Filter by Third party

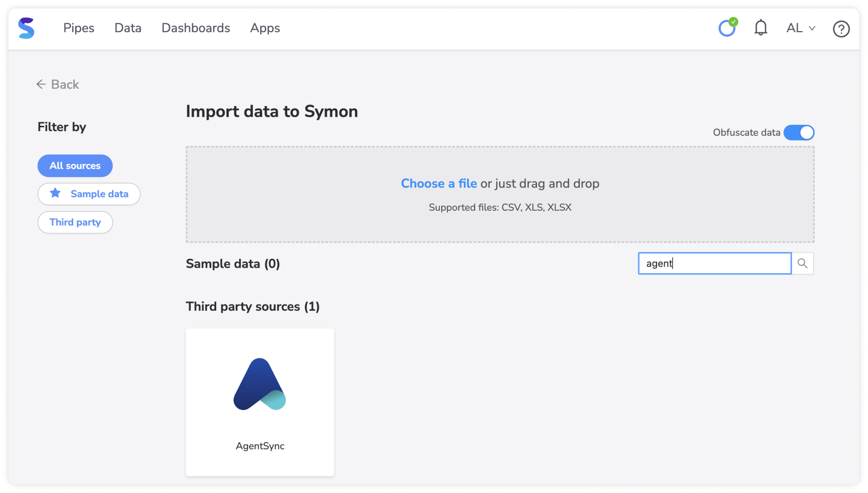coord(75,222)
